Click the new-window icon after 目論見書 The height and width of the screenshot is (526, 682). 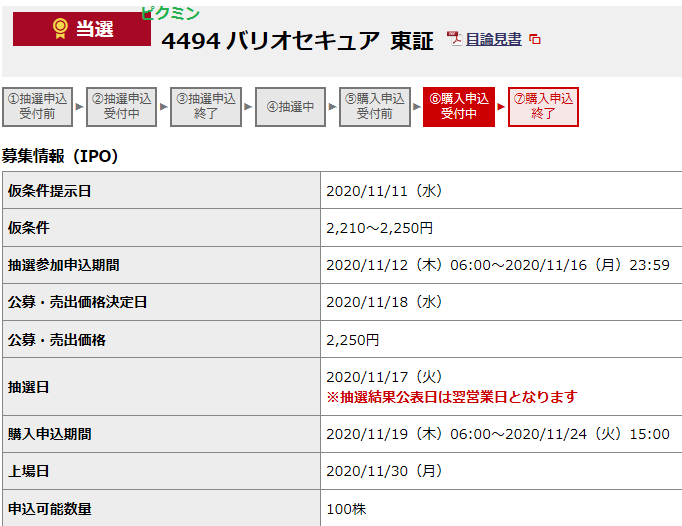[x=535, y=40]
